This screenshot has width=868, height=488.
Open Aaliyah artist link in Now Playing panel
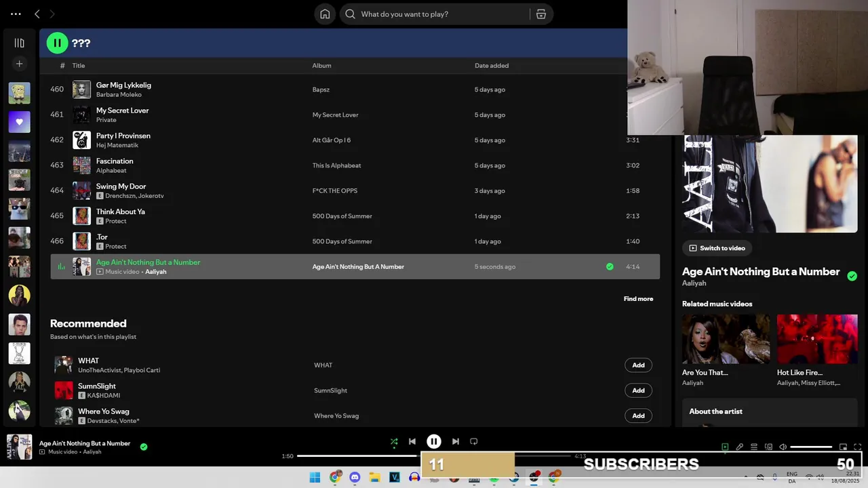click(x=694, y=283)
